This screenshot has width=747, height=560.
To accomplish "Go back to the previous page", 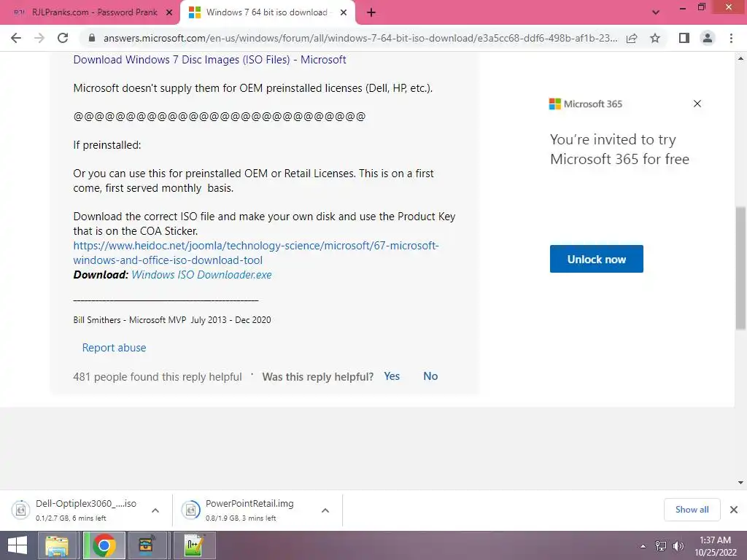I will click(x=16, y=38).
